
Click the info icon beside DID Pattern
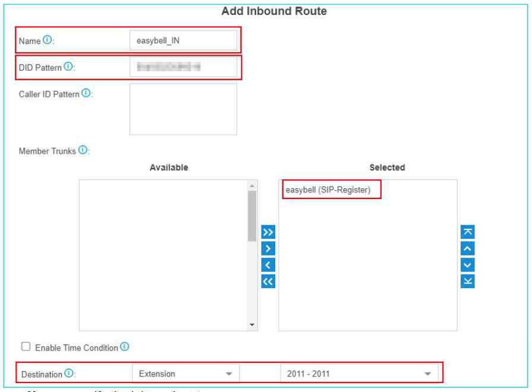click(x=68, y=67)
